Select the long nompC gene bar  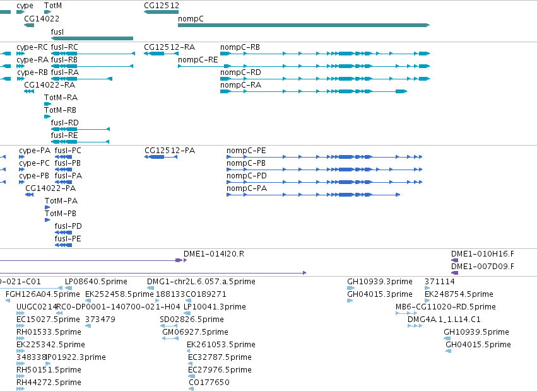[x=304, y=25]
